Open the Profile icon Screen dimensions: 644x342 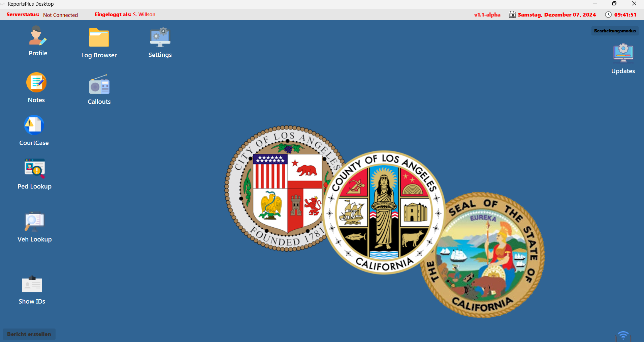coord(37,36)
